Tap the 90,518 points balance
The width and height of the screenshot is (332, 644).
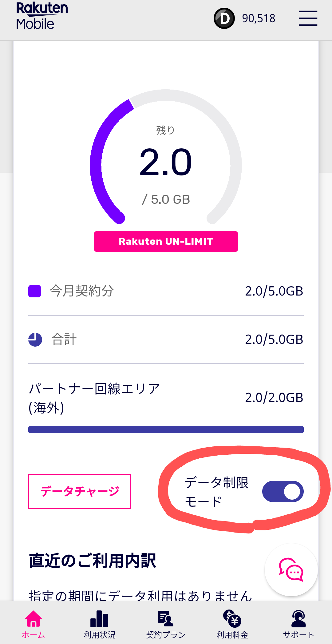pyautogui.click(x=259, y=18)
